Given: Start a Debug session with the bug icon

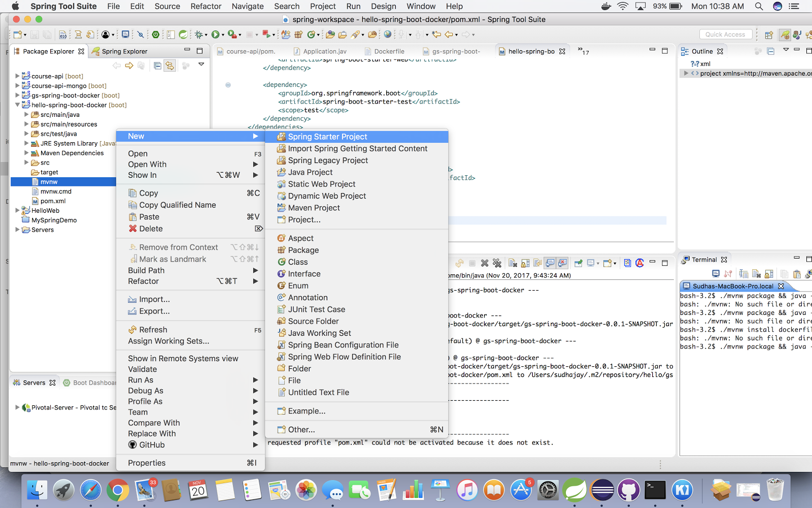Looking at the screenshot, I should 198,35.
